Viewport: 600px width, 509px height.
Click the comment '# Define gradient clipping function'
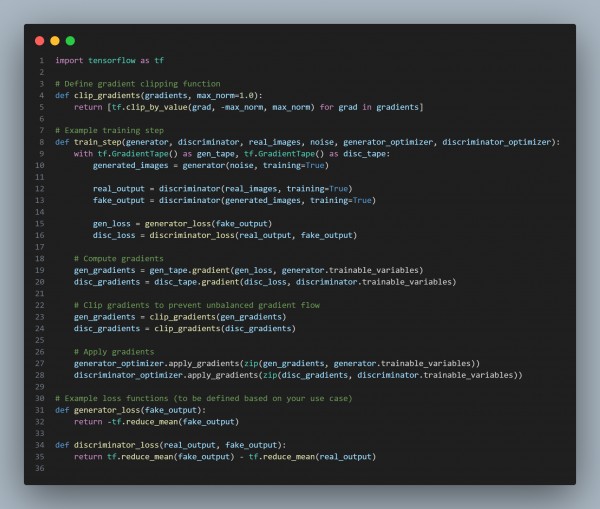point(138,84)
